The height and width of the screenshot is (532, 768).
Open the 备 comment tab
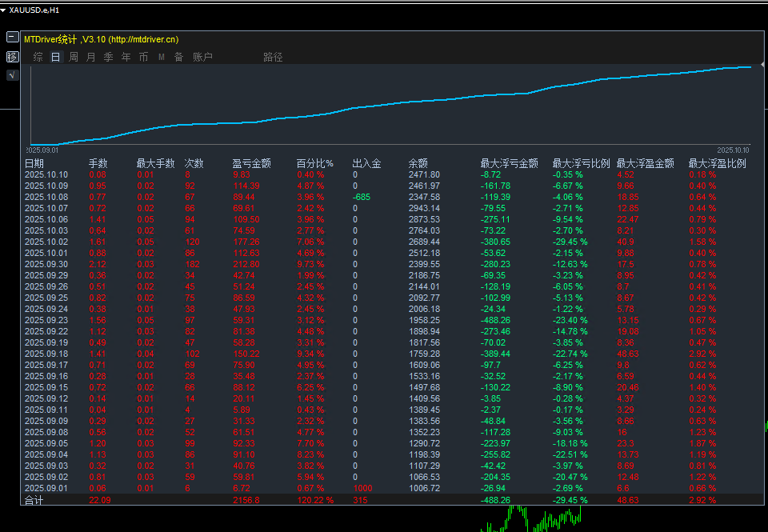(178, 57)
